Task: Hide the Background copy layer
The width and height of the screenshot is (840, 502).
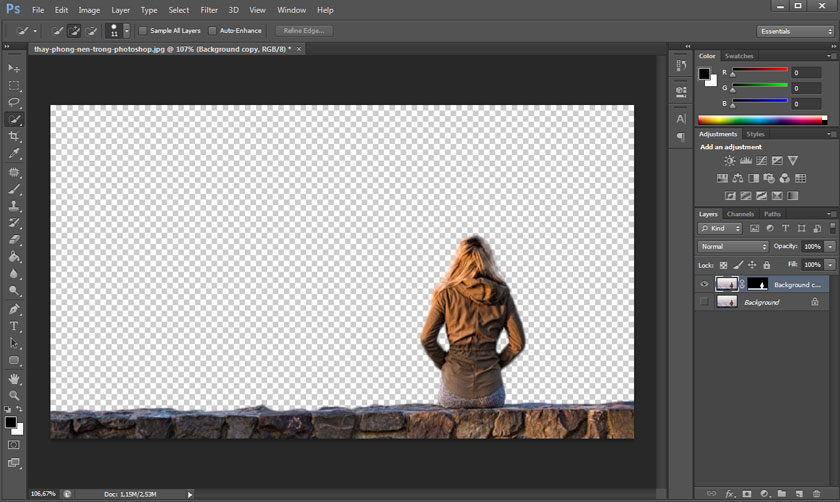Action: pyautogui.click(x=704, y=284)
